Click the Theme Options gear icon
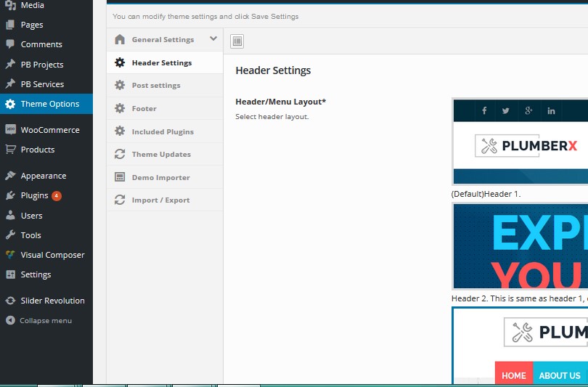Screen dimensions: 588x387 (x=10, y=104)
